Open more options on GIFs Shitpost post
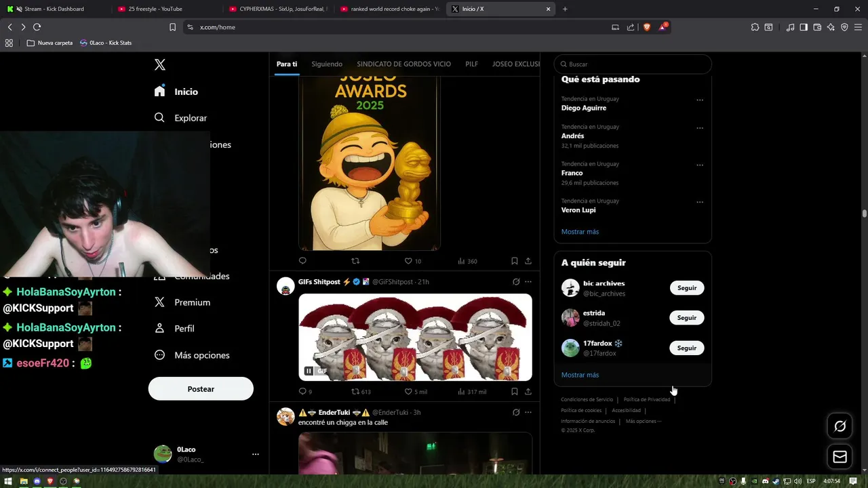The width and height of the screenshot is (868, 488). point(528,282)
